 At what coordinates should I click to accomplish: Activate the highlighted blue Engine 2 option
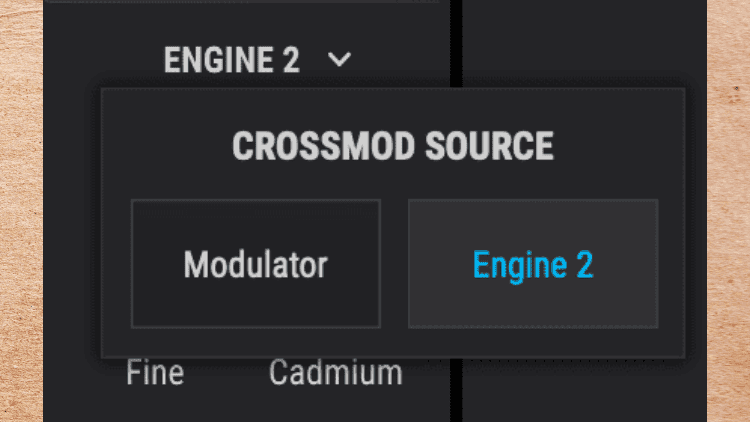[533, 265]
